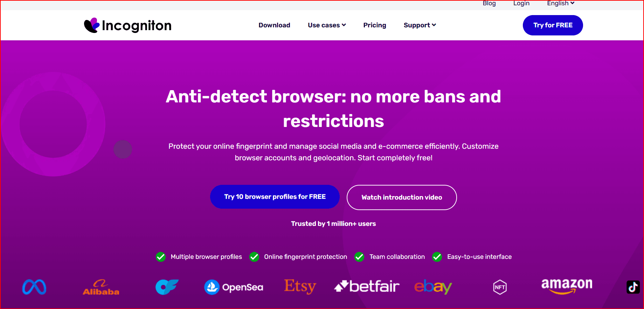Open the English language selector
The height and width of the screenshot is (309, 644).
560,4
